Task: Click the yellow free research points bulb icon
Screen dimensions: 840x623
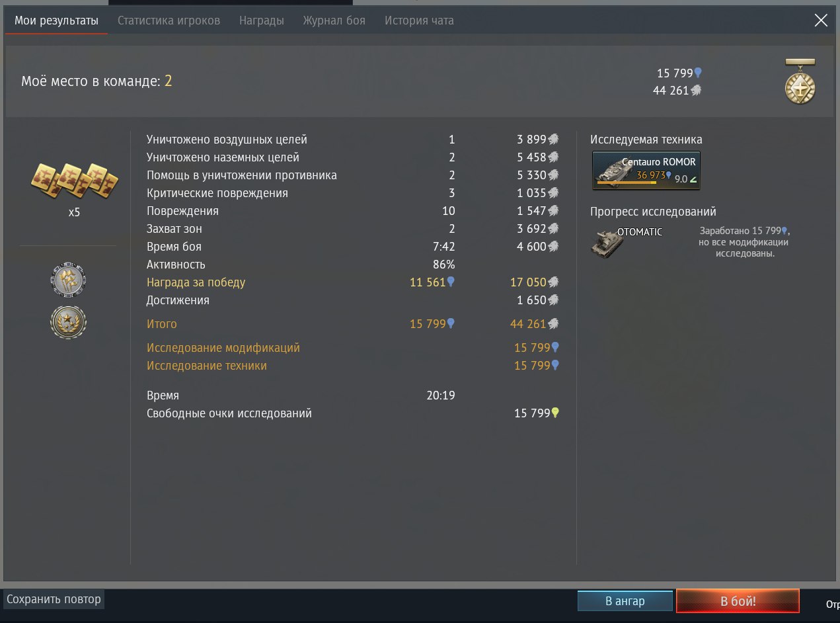Action: tap(555, 413)
